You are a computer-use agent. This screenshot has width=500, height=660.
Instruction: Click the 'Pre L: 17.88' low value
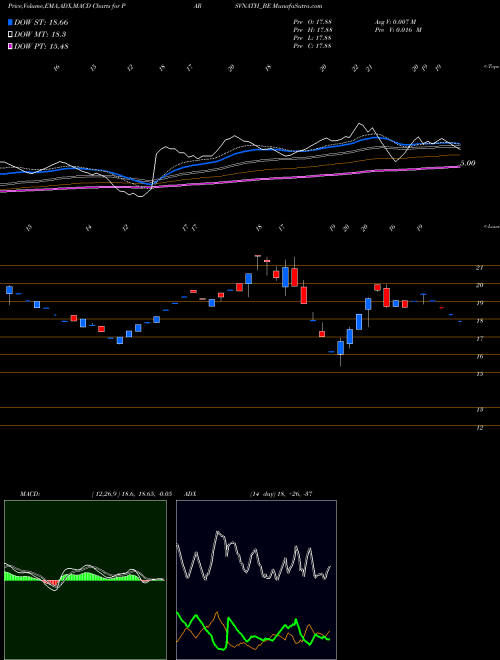click(313, 38)
